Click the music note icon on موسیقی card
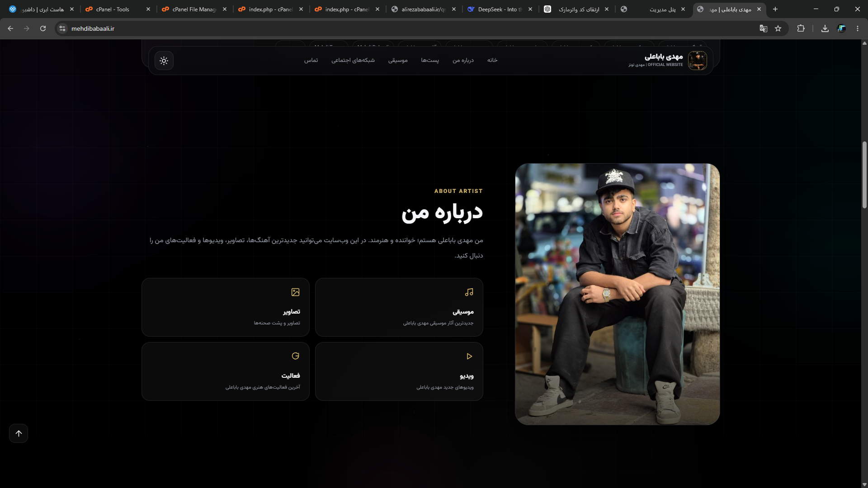 pyautogui.click(x=469, y=292)
